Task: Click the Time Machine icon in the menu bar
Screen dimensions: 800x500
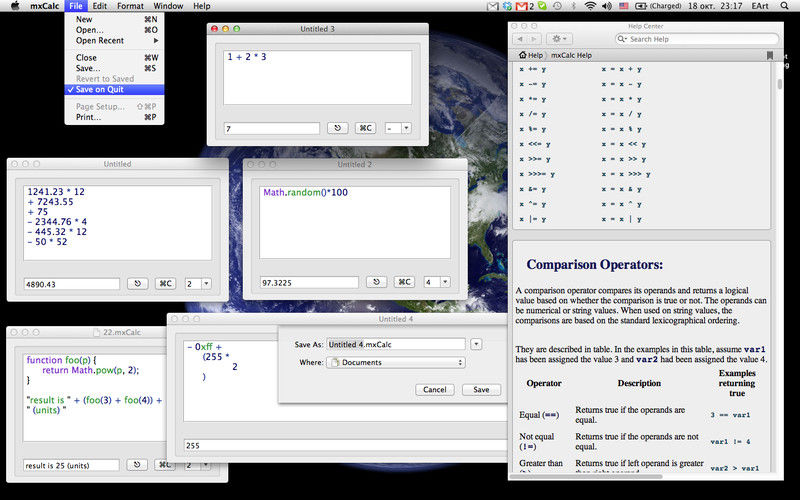Action: 557,6
